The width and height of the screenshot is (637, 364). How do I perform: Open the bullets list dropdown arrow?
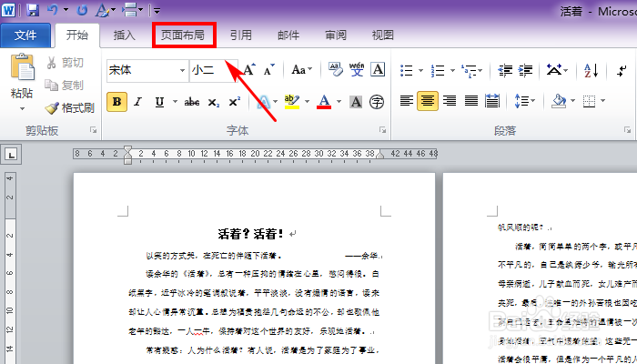420,71
